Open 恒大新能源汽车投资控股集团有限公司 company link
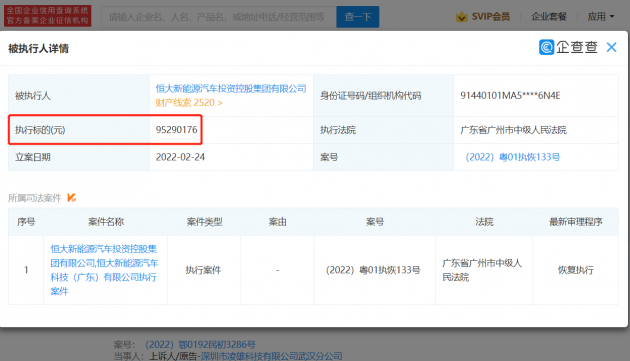Viewport: 630px width, 361px height. point(231,88)
